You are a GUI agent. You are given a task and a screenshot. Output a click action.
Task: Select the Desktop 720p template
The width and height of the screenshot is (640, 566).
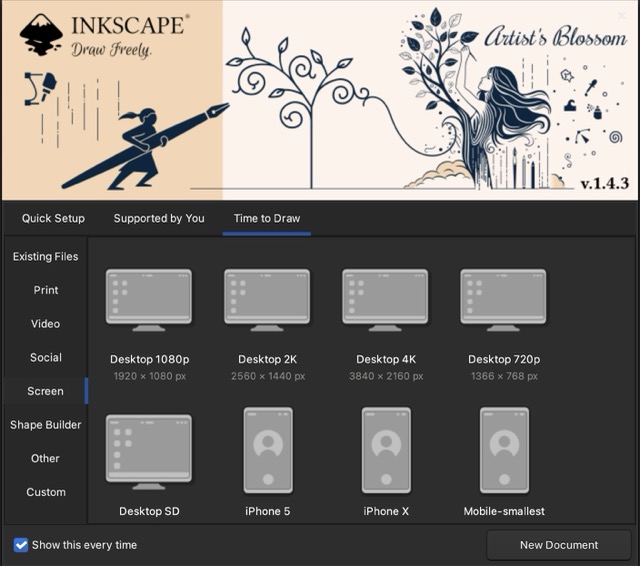point(504,300)
